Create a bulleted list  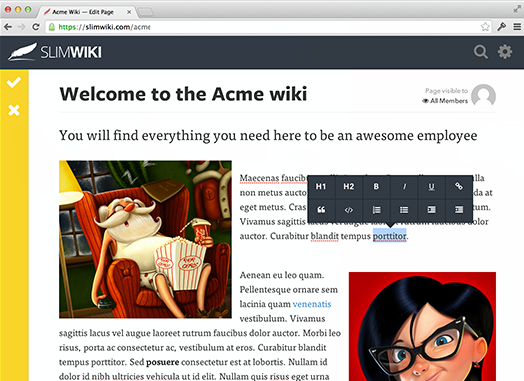click(x=404, y=210)
